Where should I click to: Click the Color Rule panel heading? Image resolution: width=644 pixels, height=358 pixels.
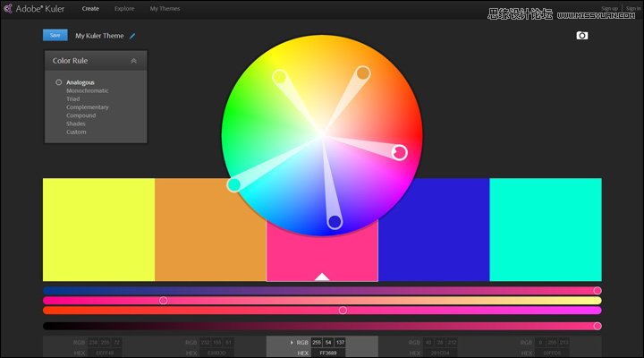pos(71,61)
